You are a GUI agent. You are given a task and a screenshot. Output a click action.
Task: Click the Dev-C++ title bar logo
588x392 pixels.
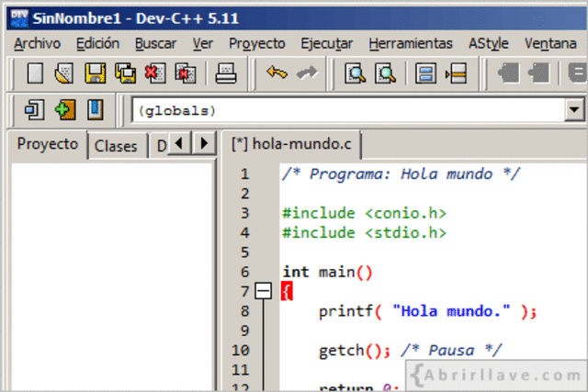(19, 18)
